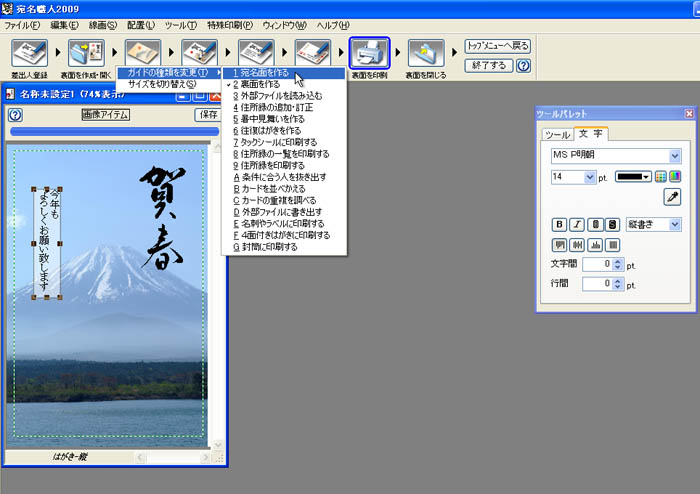Open the 縦書き text direction dropdown
Image resolution: width=700 pixels, height=494 pixels.
675,225
